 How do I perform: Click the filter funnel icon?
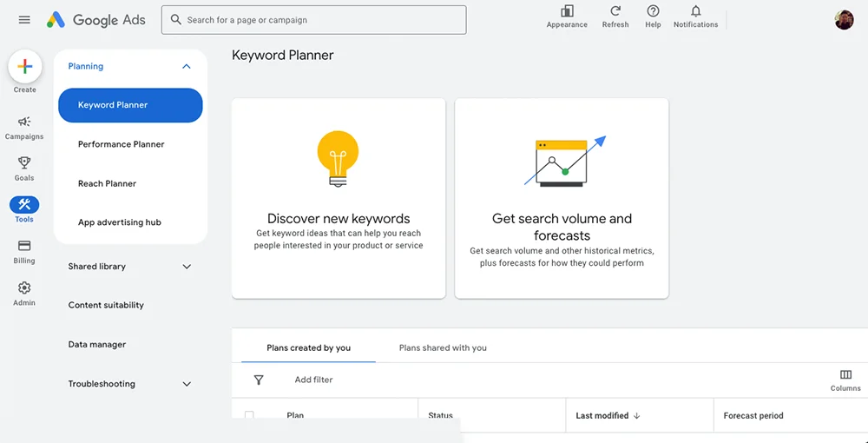click(x=259, y=380)
